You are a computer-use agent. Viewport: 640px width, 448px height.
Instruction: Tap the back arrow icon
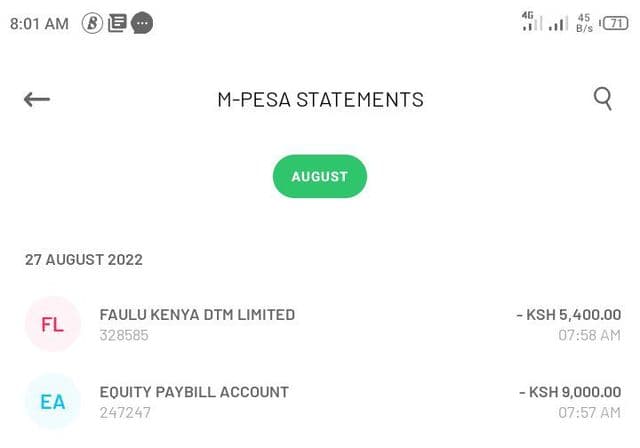37,99
